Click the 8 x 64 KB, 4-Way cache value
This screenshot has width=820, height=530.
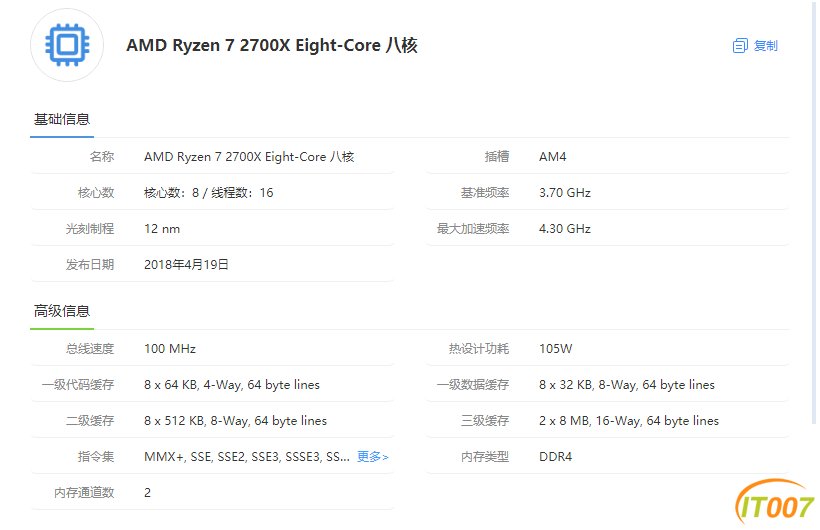[232, 385]
